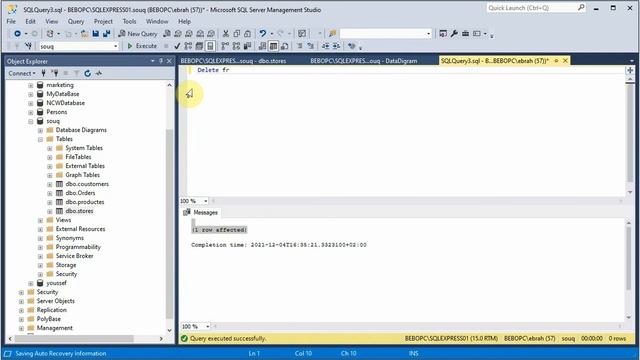Click the Query Options icon

(x=199, y=46)
